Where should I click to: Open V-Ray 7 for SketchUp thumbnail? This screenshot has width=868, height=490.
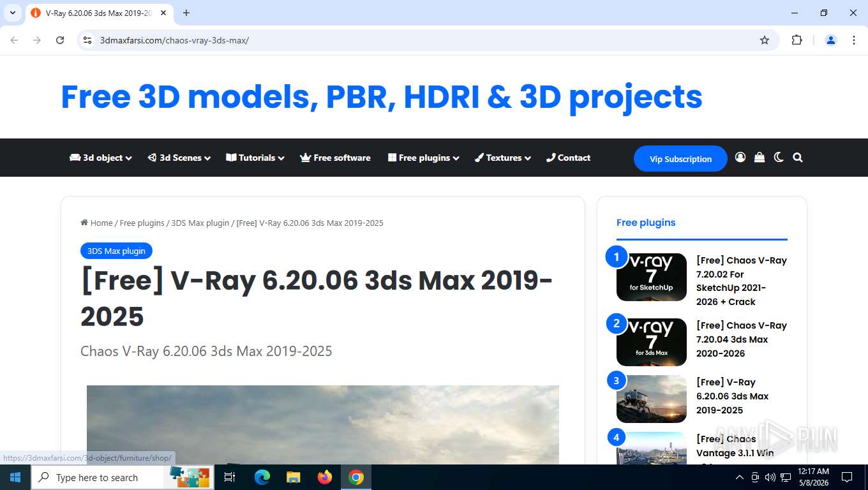coord(652,277)
